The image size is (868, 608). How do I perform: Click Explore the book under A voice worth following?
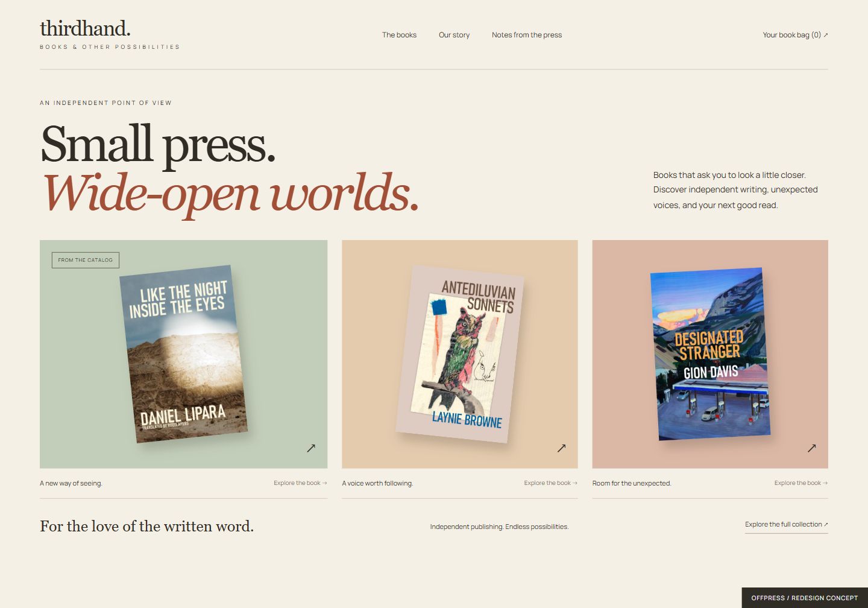coord(550,483)
